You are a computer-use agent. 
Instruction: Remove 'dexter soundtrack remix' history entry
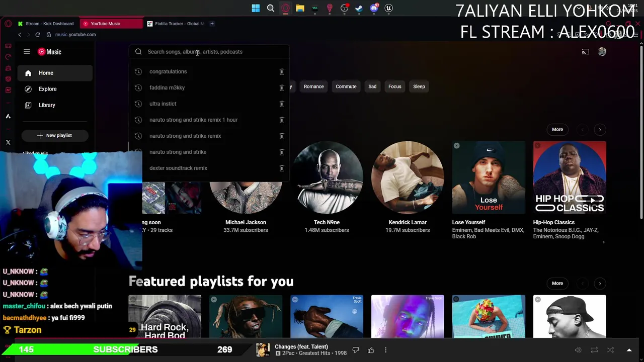[282, 168]
